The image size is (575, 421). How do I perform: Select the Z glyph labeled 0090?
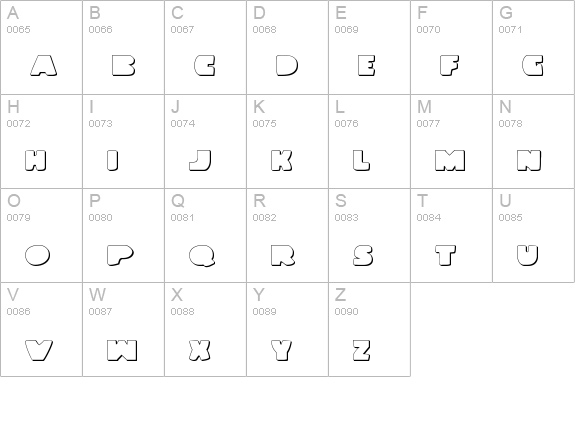coord(370,329)
